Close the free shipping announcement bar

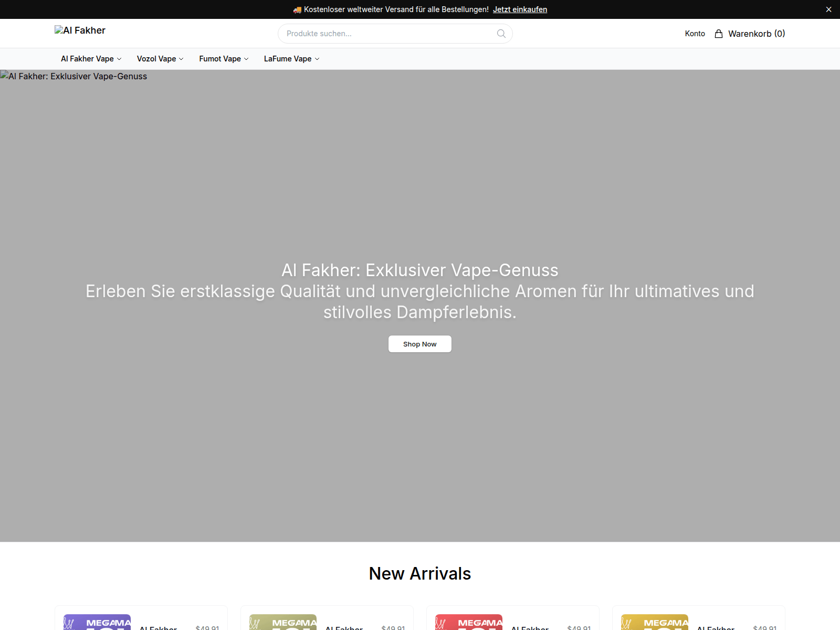pos(828,9)
